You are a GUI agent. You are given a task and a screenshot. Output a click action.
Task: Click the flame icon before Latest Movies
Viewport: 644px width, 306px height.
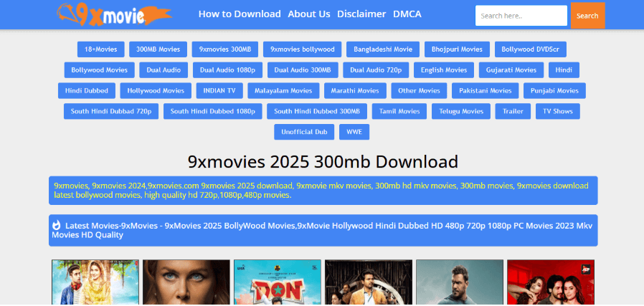click(x=56, y=225)
